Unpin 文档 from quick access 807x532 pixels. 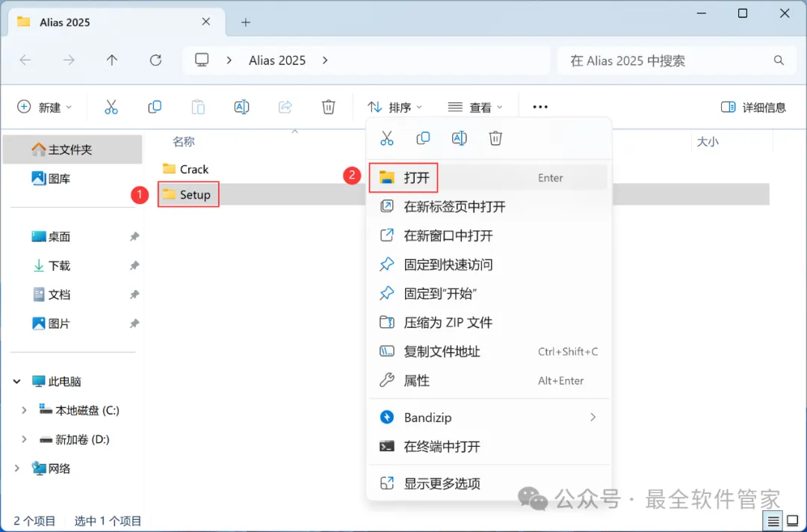coord(134,294)
